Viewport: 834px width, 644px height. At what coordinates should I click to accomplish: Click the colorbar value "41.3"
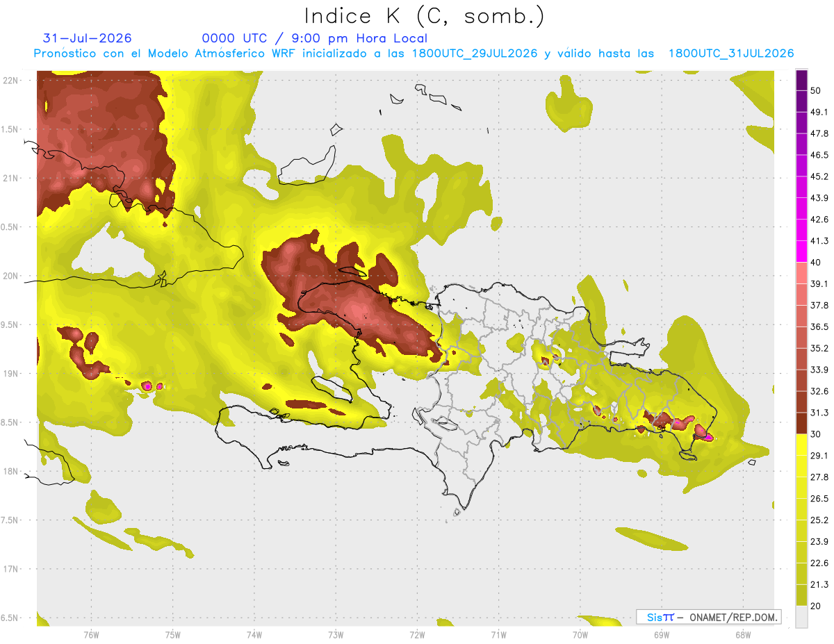tap(819, 241)
